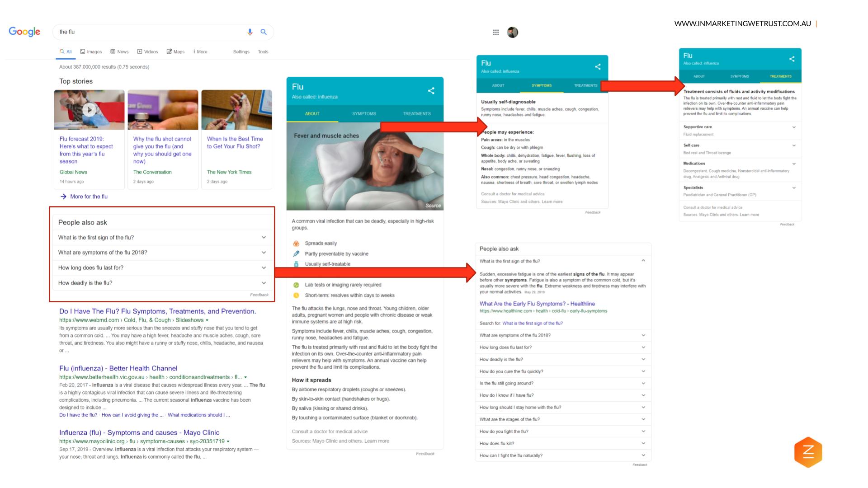Select TREATMENTS tab in the Symptoms panel
The height and width of the screenshot is (488, 868).
(585, 85)
